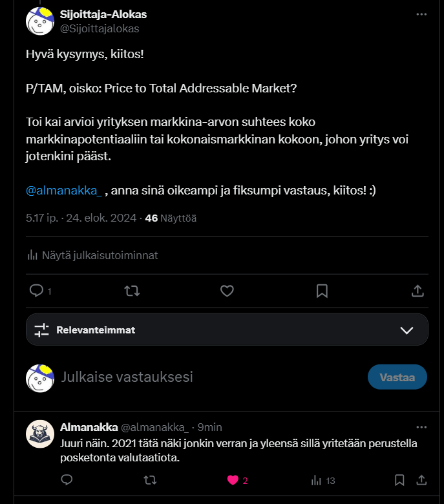Click the Relevanteimmat filter sliders icon
Screen dimensions: 444x504
[x=42, y=330]
